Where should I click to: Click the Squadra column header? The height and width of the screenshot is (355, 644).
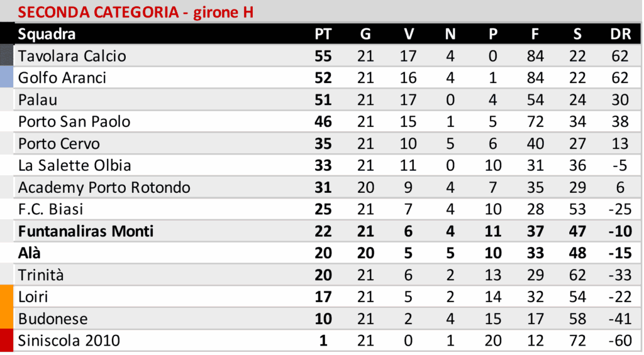(x=47, y=34)
